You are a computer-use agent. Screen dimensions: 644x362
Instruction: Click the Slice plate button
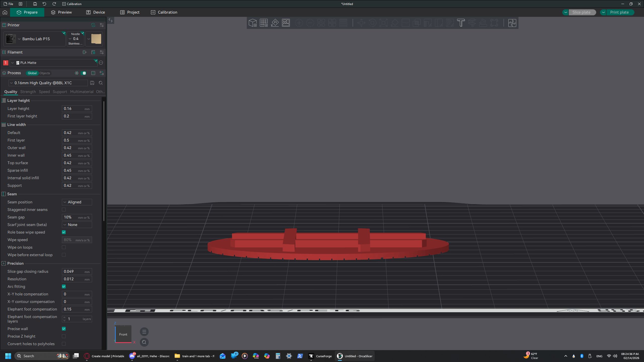582,12
